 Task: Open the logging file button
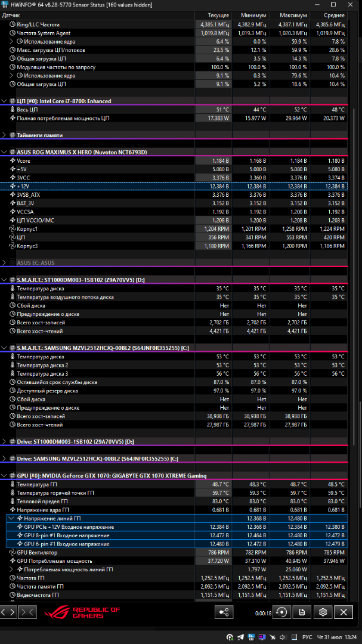[x=302, y=612]
